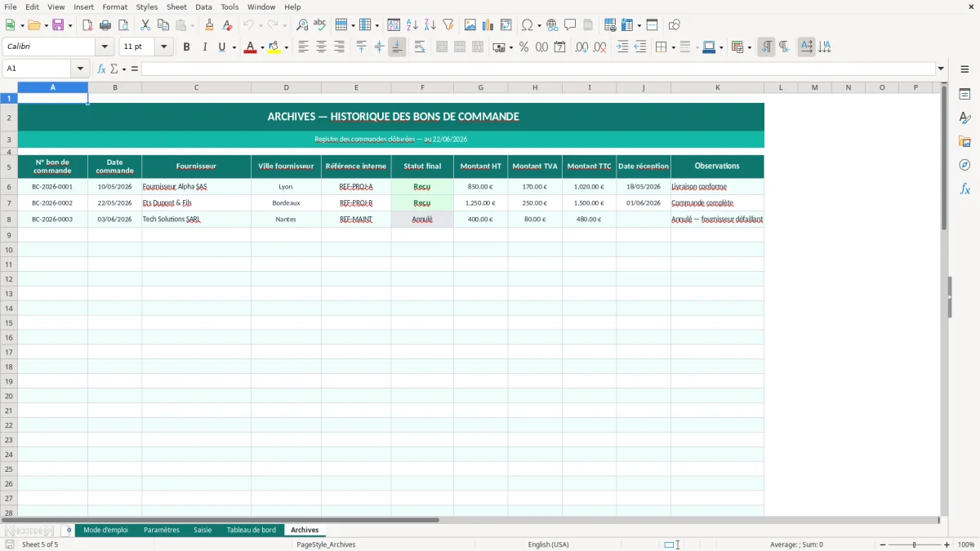Switch to the Saisie sheet tab
The height and width of the screenshot is (551, 980).
click(203, 530)
